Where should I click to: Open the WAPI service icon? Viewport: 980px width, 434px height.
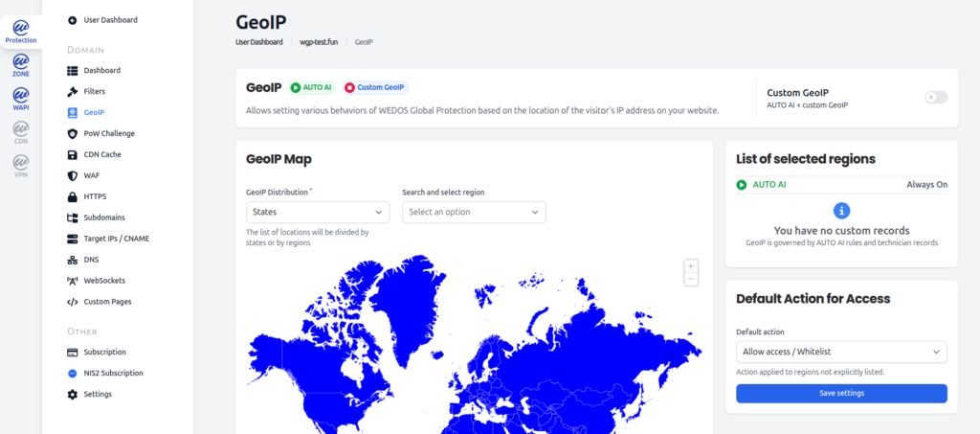(x=21, y=99)
